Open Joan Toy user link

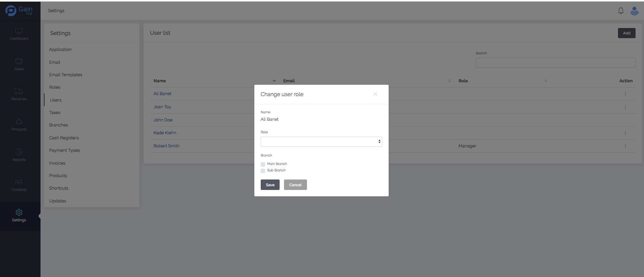[162, 107]
